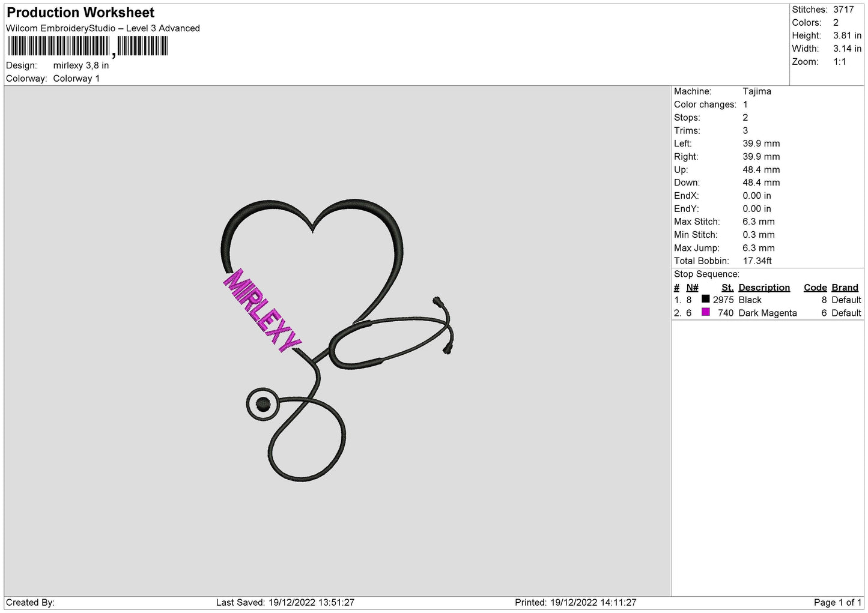Screen dimensions: 868x613
Task: Click the N# column header
Action: pos(692,288)
